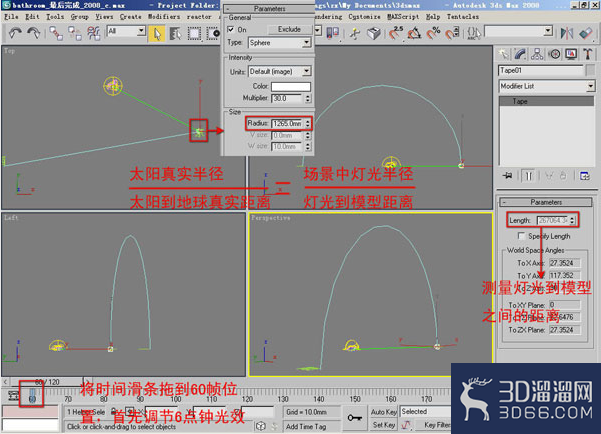The width and height of the screenshot is (601, 434).
Task: Open the File menu
Action: 11,17
